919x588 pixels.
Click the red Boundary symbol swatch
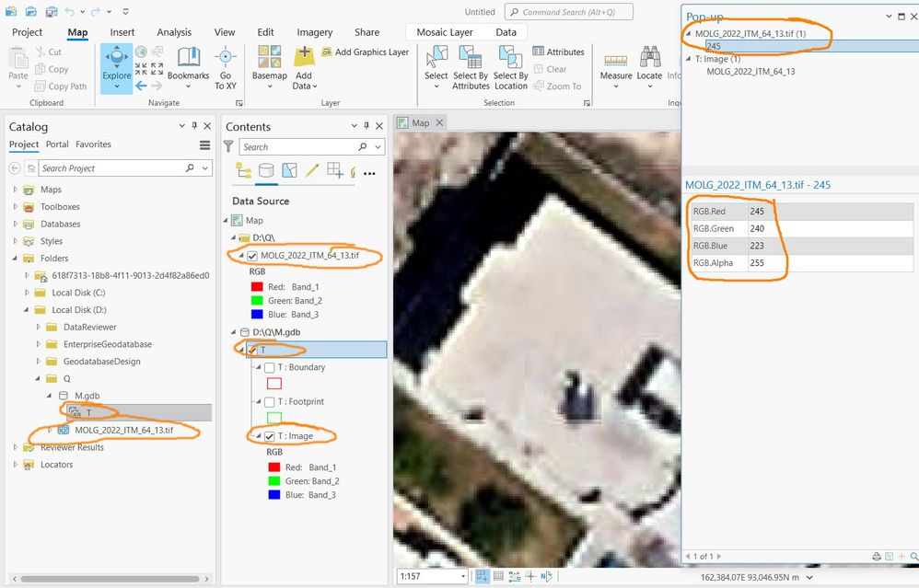pyautogui.click(x=274, y=384)
